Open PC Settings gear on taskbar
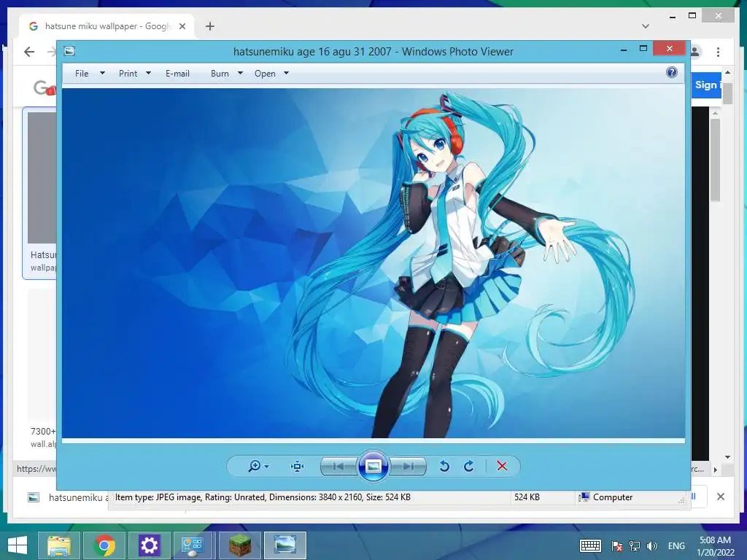The height and width of the screenshot is (560, 747). coord(149,545)
